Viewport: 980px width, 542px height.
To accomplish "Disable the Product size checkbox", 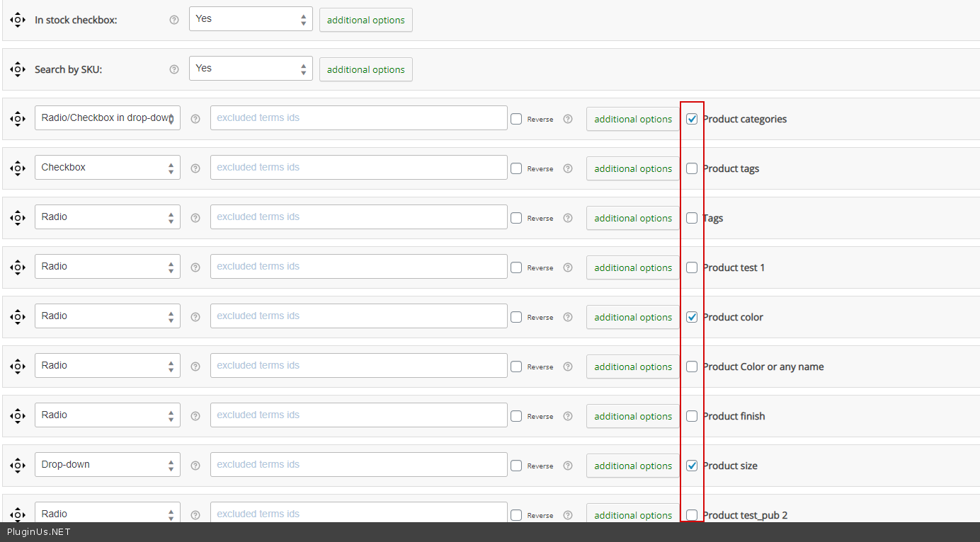I will [x=692, y=466].
